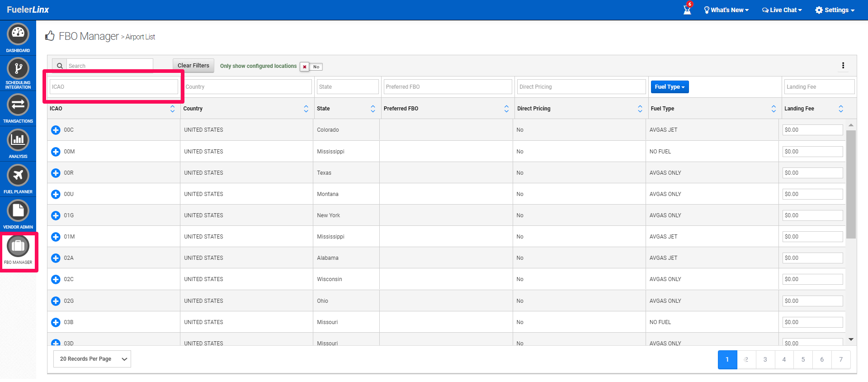Sort by State column arrows
This screenshot has height=382, width=868.
pos(373,109)
